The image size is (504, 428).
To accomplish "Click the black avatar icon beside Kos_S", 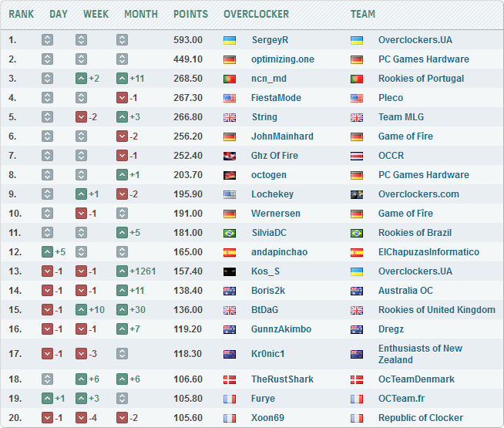I will [230, 271].
